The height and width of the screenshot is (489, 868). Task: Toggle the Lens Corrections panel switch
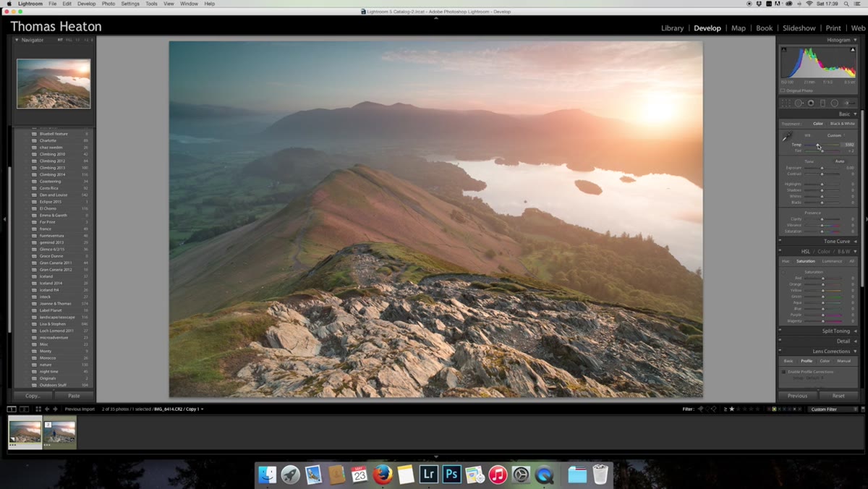tap(780, 351)
